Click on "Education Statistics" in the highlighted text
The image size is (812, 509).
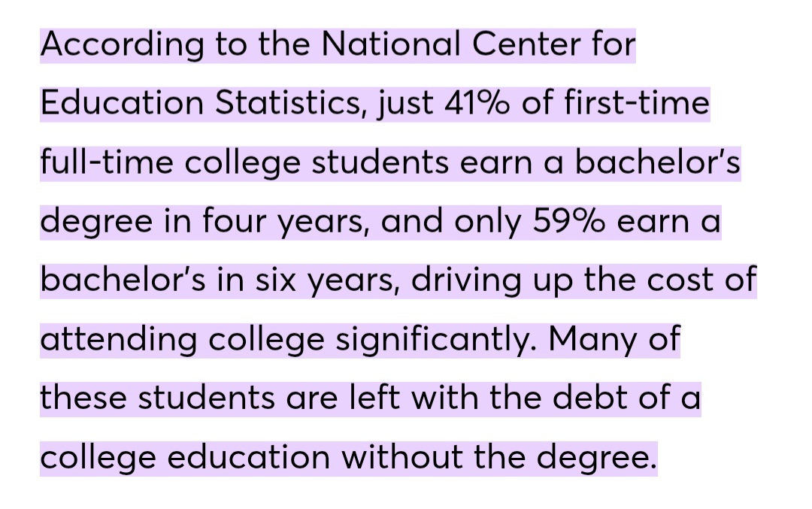[200, 103]
